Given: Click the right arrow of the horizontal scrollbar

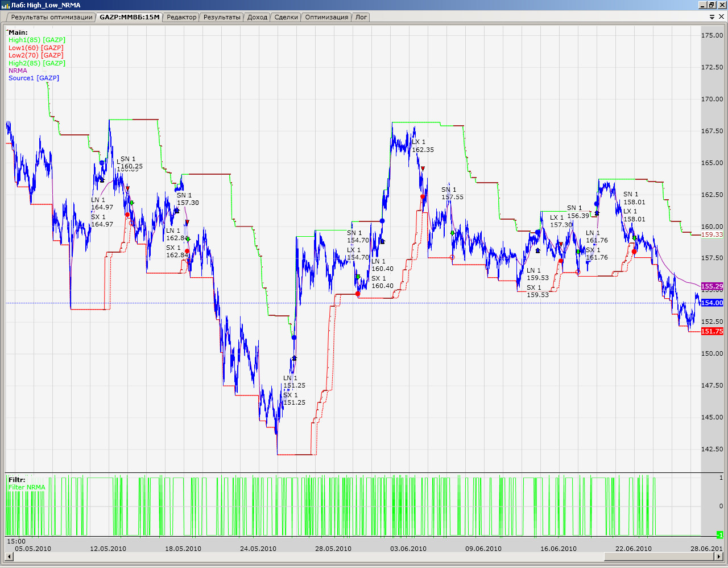Looking at the screenshot, I should click(719, 557).
